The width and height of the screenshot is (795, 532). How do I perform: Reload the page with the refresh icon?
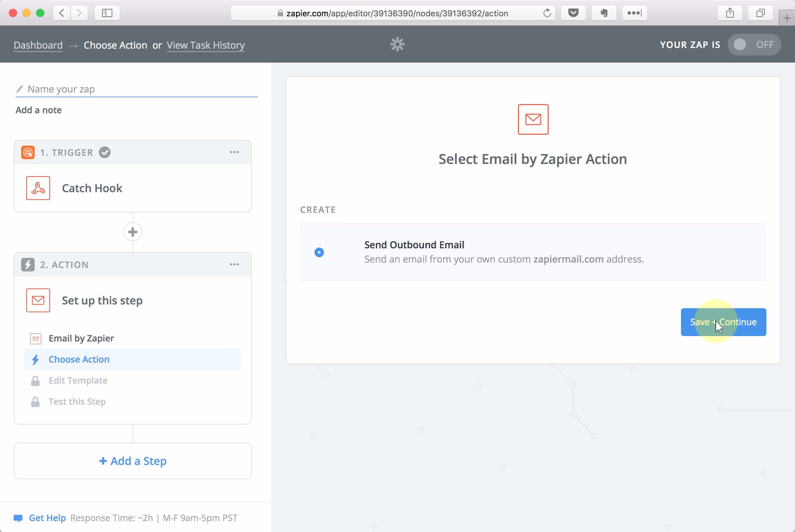click(x=547, y=13)
